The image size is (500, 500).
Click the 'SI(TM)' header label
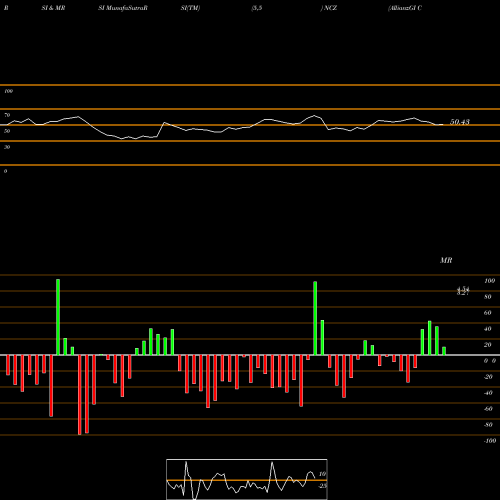pos(190,8)
